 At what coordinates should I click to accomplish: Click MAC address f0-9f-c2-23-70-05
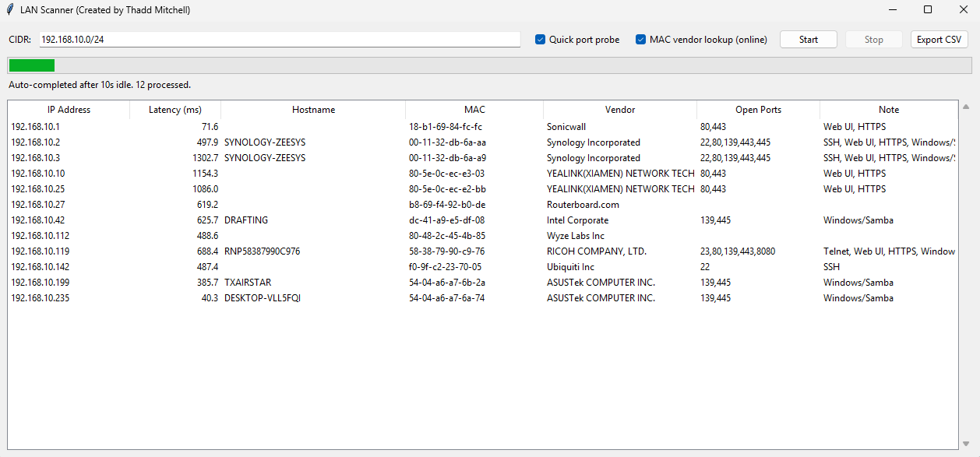445,267
